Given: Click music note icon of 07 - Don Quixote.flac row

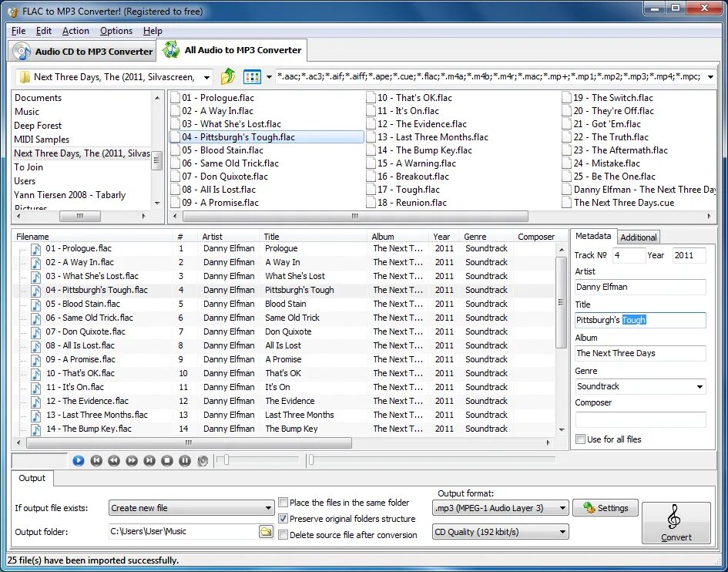Looking at the screenshot, I should (x=35, y=332).
